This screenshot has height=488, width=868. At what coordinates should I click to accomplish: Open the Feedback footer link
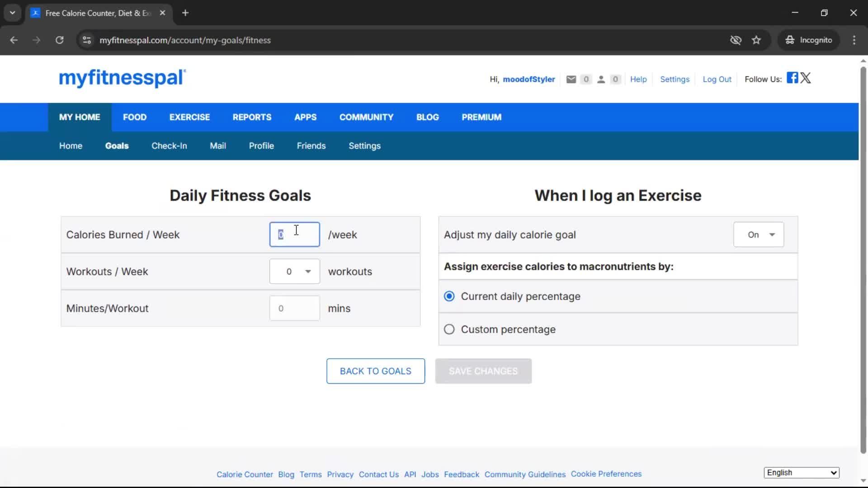pyautogui.click(x=461, y=474)
